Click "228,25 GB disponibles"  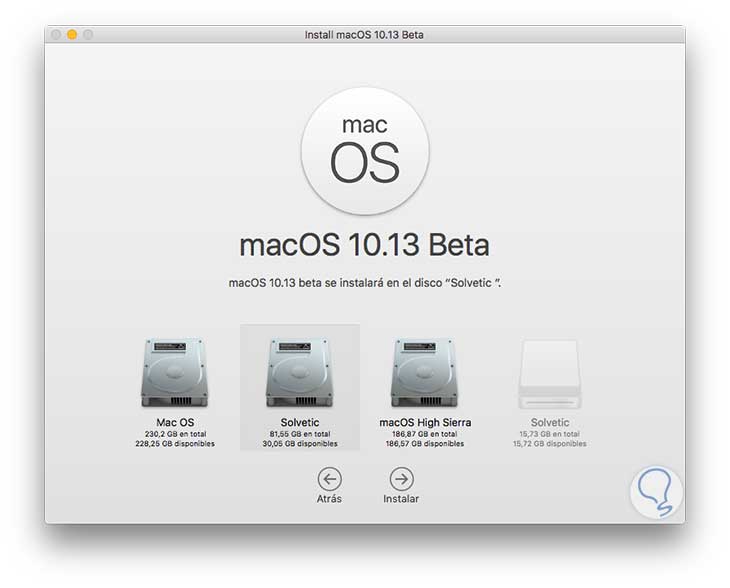[175, 444]
